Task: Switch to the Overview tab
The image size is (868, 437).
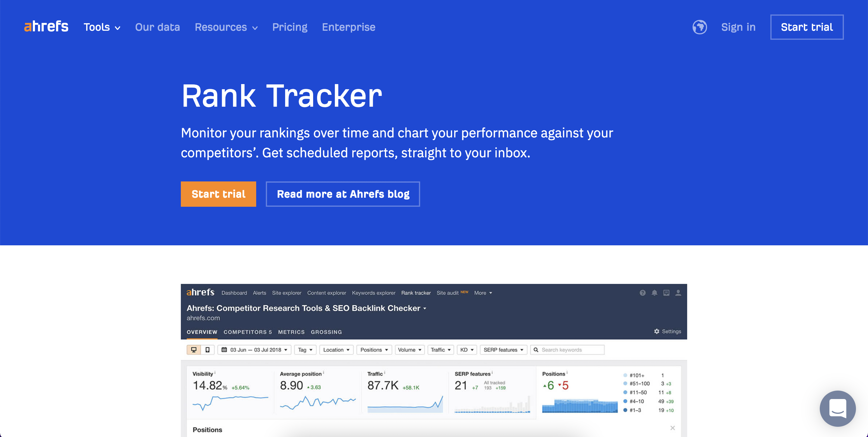Action: (x=202, y=332)
